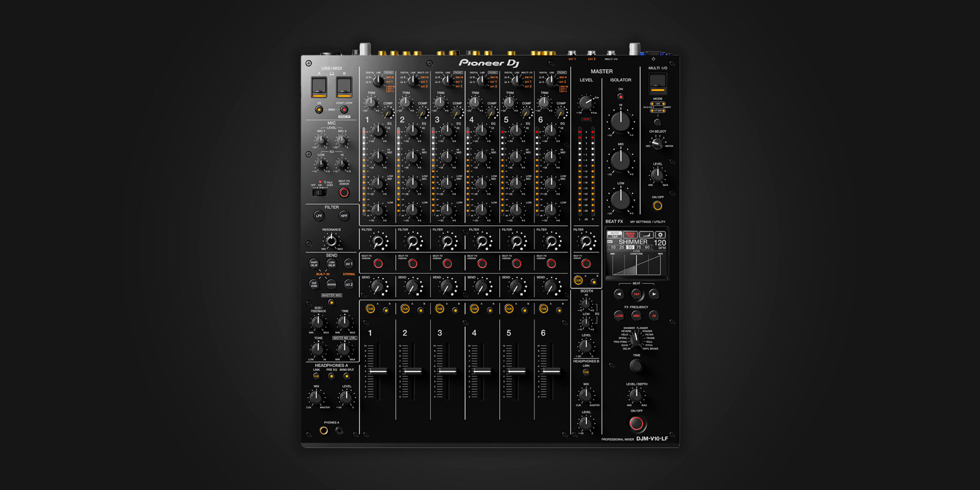Screen dimensions: 980x490
Task: Enable the LPF filter button
Action: (x=319, y=216)
